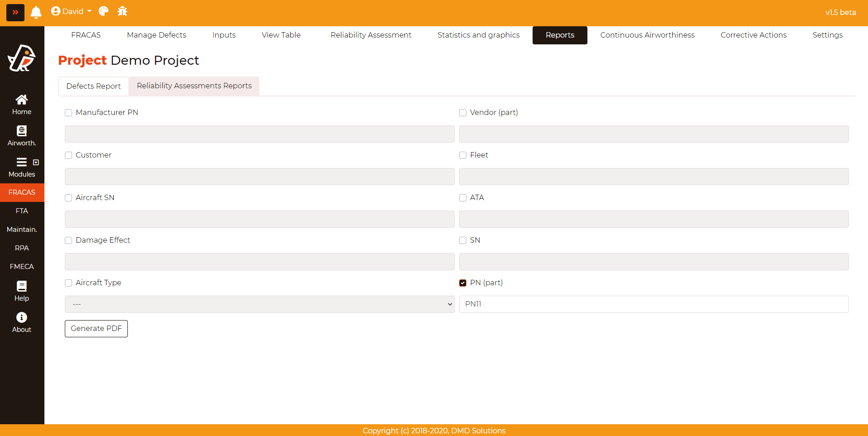Open Statistics and graphics menu
This screenshot has height=436, width=868.
click(478, 35)
